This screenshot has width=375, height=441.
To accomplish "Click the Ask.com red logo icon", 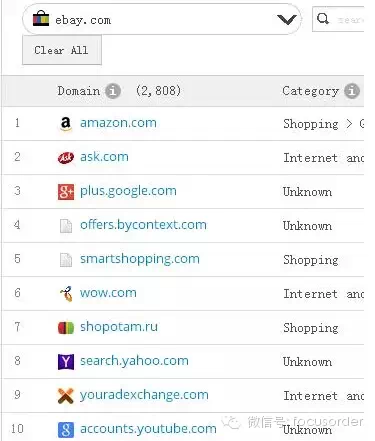I will 66,158.
